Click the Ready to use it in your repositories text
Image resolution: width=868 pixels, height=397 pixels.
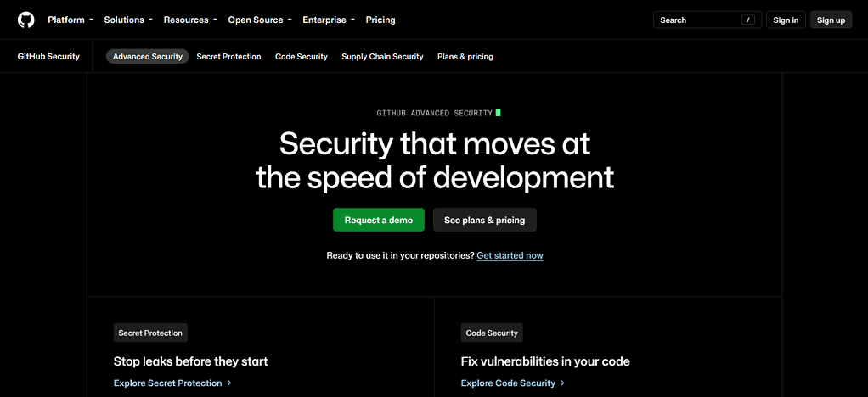point(400,255)
